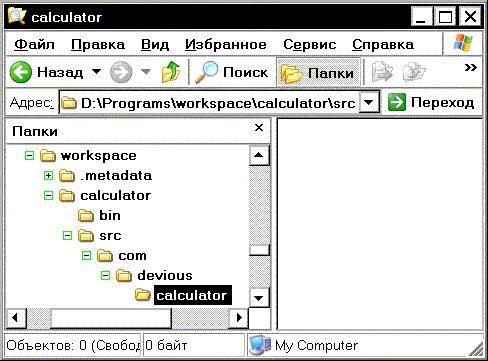
Task: Open the Файл menu
Action: coord(34,45)
